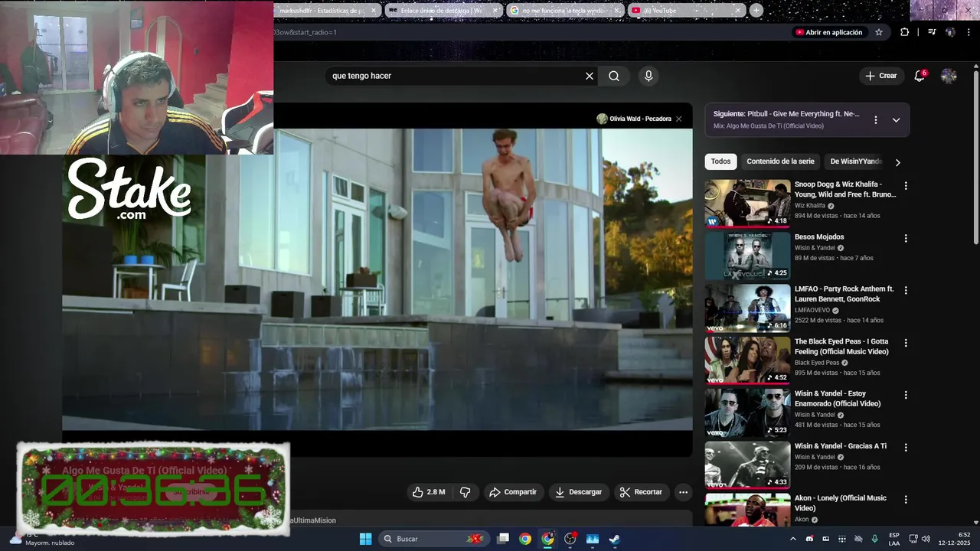Image resolution: width=980 pixels, height=551 pixels.
Task: Clear the YouTube search box text
Action: 589,76
